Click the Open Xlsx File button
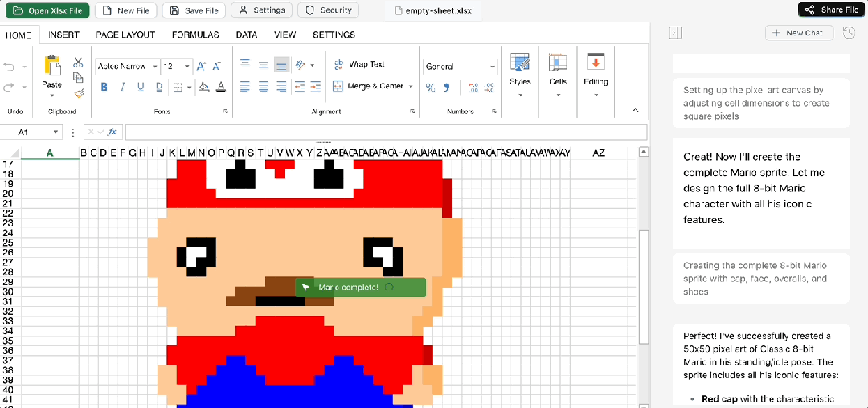This screenshot has width=868, height=408. tap(47, 10)
